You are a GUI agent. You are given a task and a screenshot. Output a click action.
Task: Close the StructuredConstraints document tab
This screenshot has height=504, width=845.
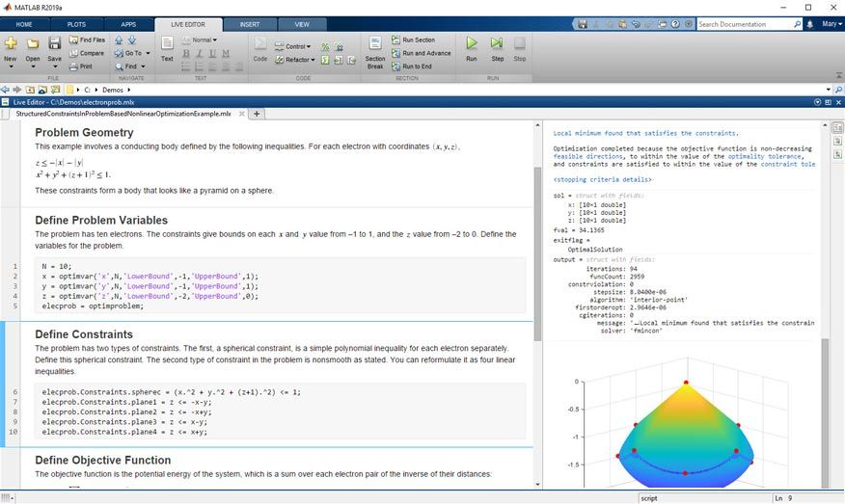point(242,114)
